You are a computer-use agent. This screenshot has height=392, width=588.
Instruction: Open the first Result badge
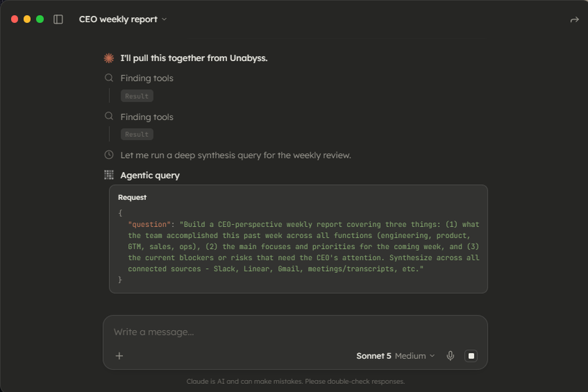137,96
